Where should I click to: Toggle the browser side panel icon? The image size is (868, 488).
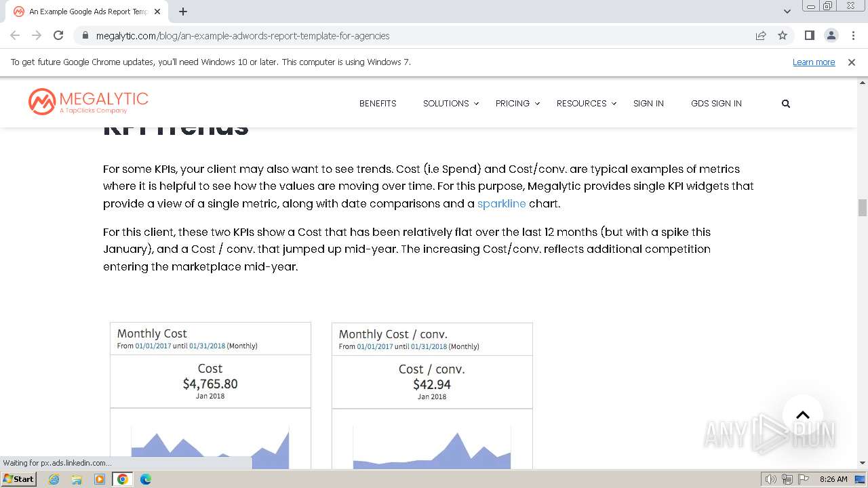coord(809,35)
